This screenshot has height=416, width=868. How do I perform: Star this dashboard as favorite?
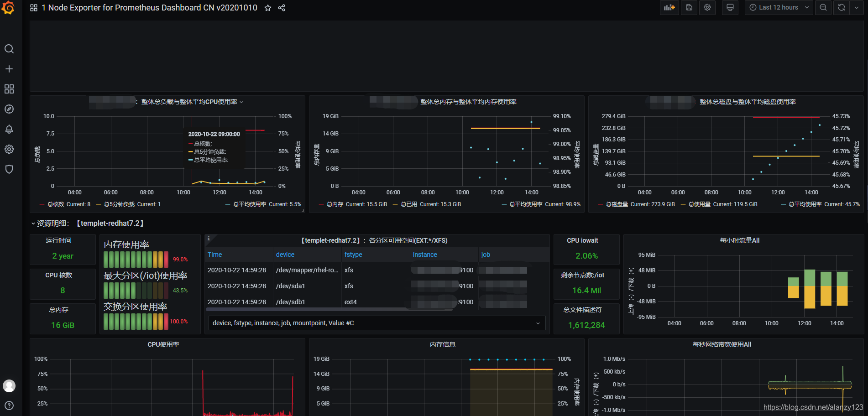coord(268,8)
